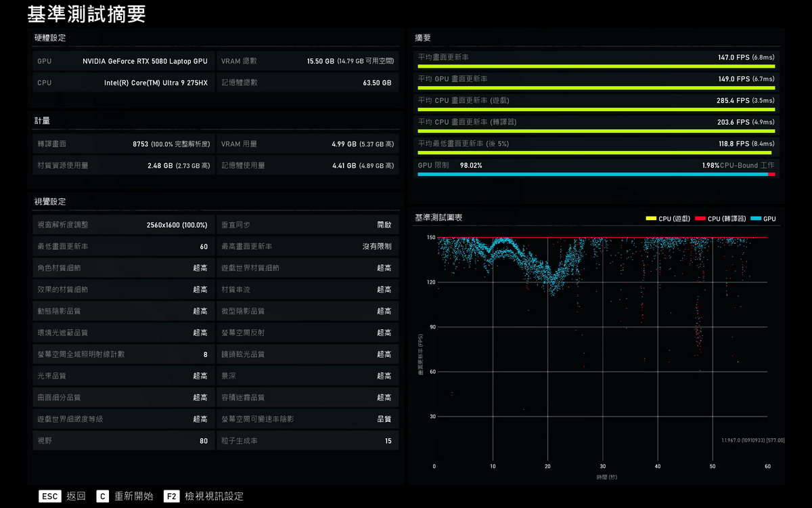
Task: Click the yellow CPU (遊戲) legend marker
Action: tap(651, 219)
